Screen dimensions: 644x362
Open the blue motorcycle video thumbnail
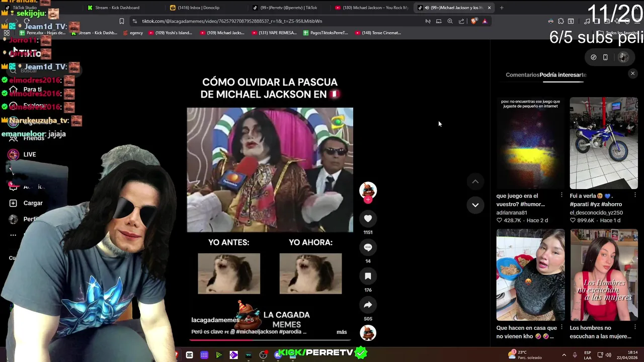click(x=604, y=143)
